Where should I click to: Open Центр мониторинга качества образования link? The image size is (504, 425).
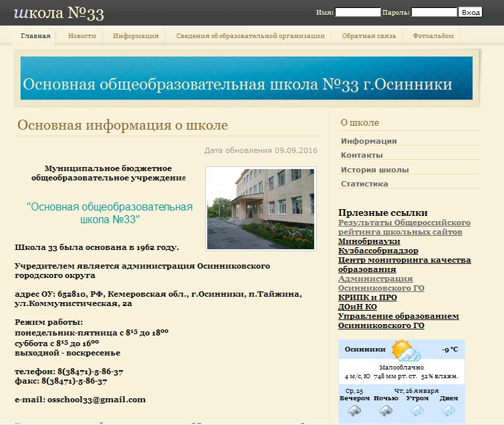404,265
